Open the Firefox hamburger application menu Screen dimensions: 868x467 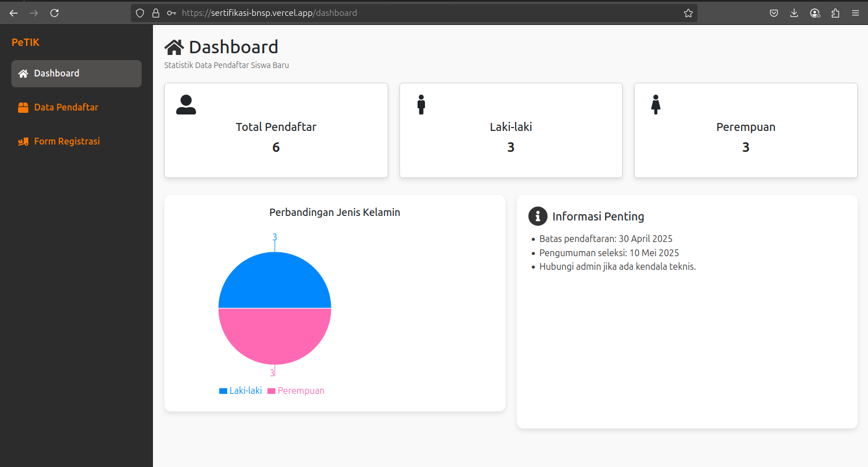coord(856,13)
